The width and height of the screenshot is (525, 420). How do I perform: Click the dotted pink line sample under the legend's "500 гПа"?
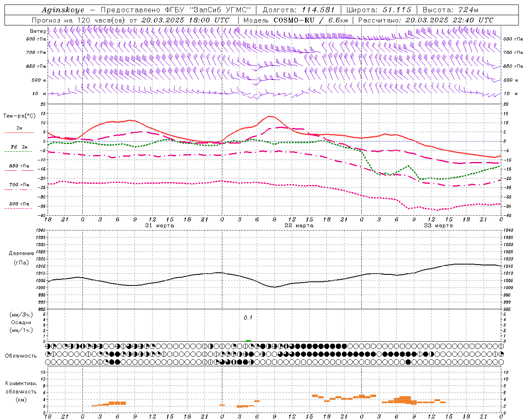(x=18, y=209)
